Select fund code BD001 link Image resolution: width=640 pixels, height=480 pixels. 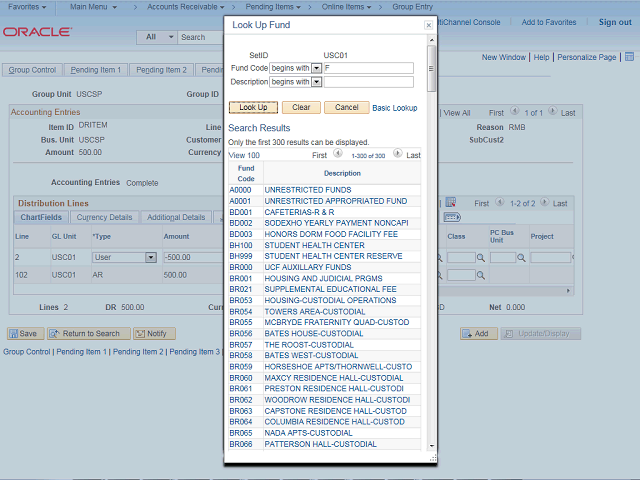point(240,212)
